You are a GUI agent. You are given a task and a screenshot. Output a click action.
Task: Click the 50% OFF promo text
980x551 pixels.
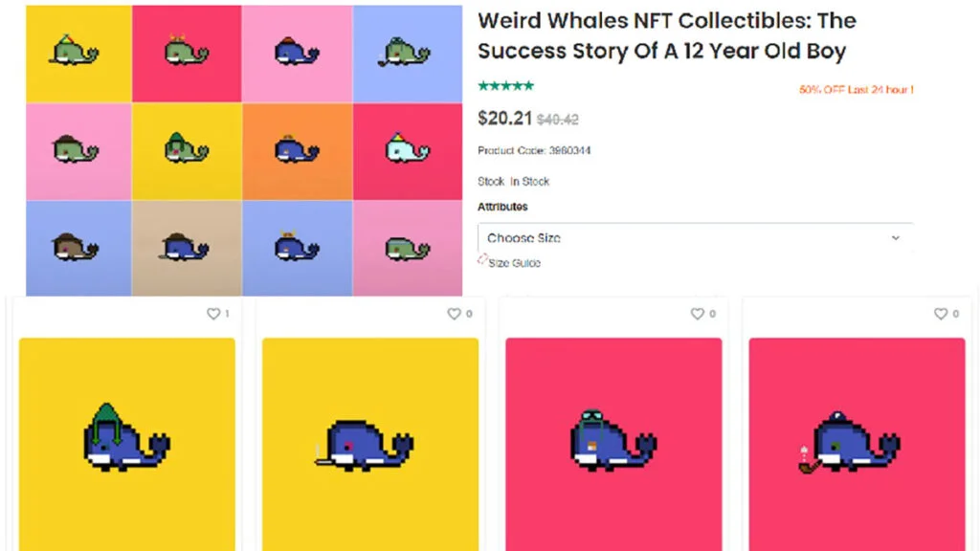click(856, 89)
